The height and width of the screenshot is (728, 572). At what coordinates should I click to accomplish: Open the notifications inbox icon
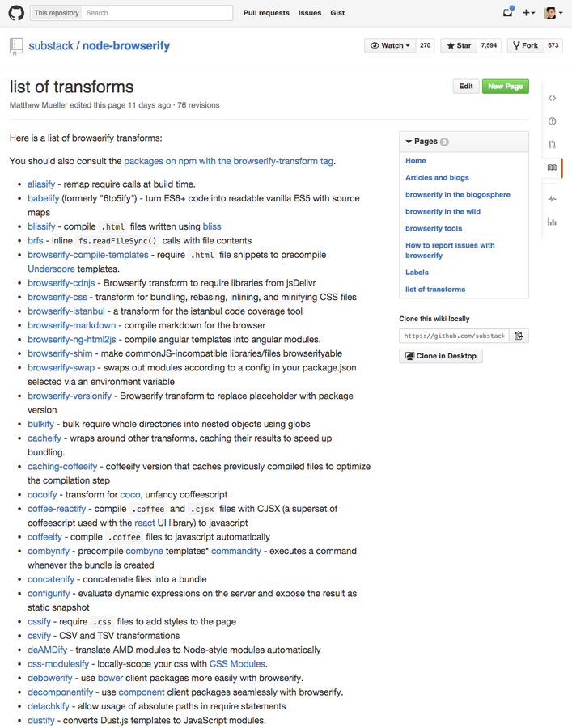pyautogui.click(x=508, y=12)
